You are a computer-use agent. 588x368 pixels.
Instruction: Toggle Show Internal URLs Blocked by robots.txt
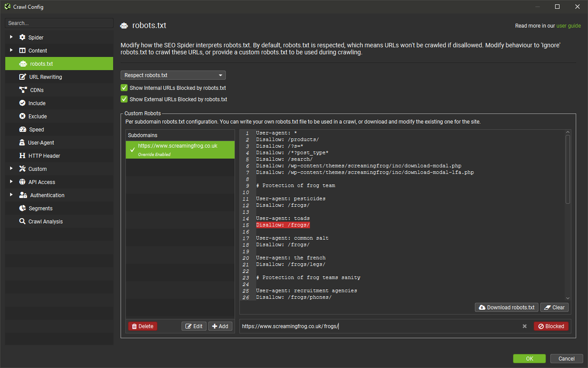124,88
